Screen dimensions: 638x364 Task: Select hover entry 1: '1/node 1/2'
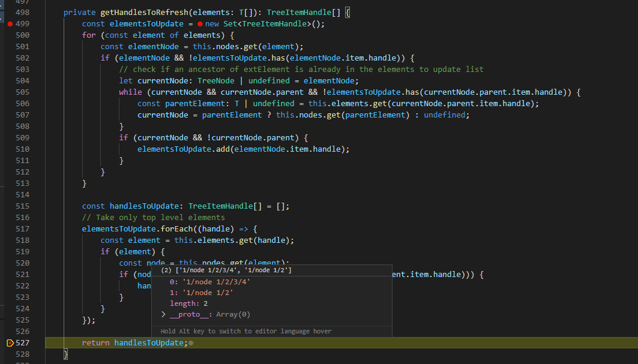(x=202, y=293)
